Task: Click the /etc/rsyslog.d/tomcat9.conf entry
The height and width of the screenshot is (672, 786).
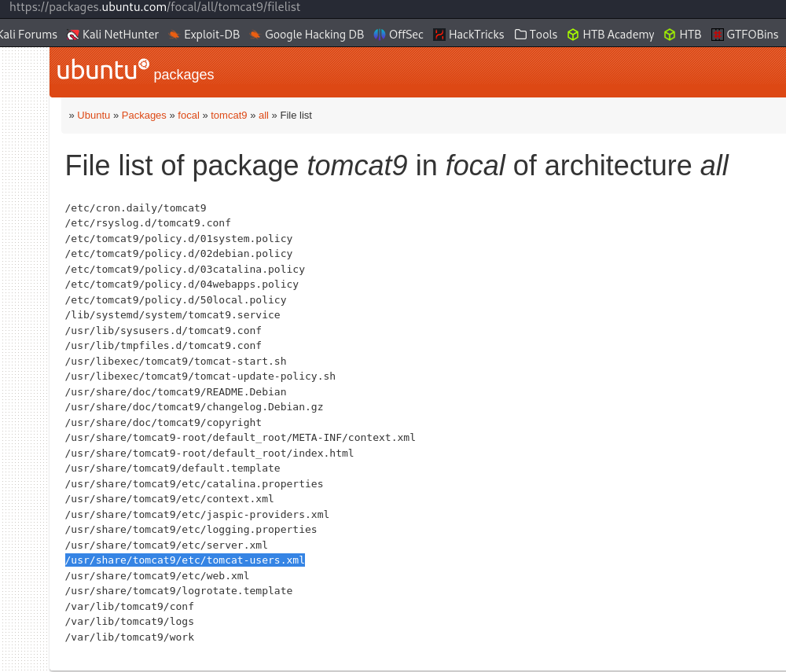Action: pos(148,223)
